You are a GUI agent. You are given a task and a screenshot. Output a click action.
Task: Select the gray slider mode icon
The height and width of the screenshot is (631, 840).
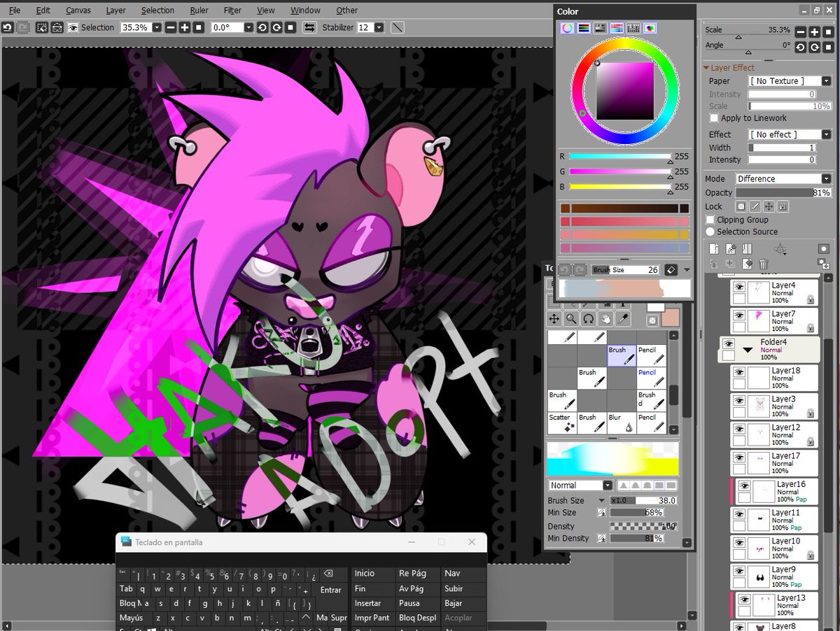[x=600, y=28]
